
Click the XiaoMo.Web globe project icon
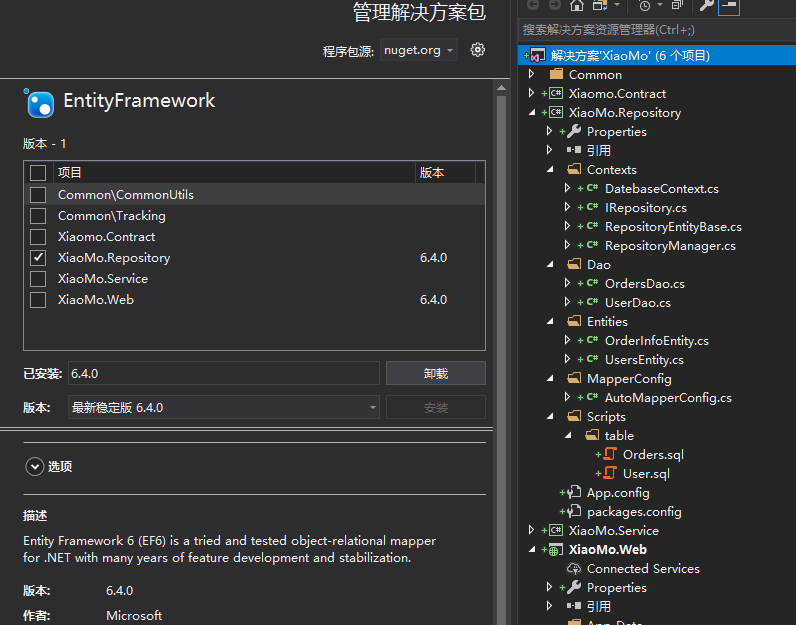point(556,550)
